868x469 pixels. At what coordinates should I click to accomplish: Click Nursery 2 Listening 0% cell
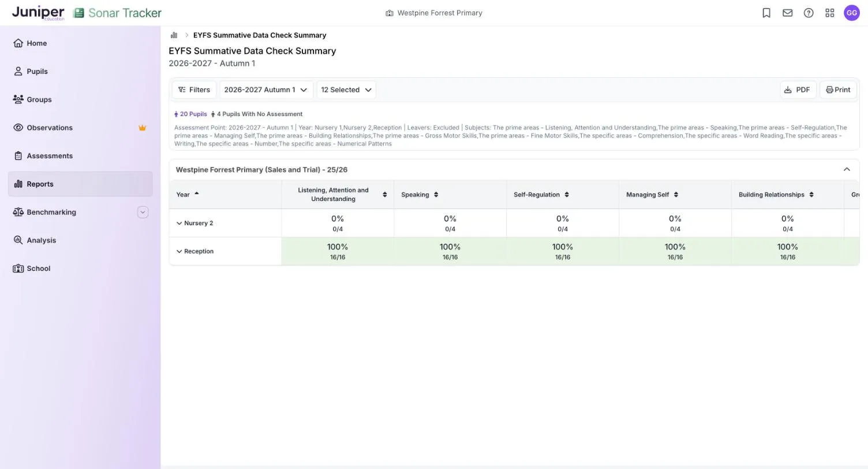click(x=338, y=224)
